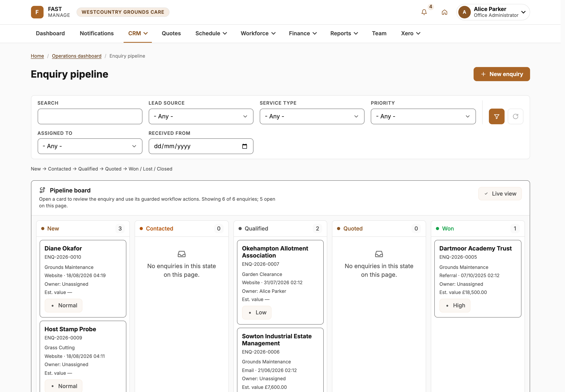565x392 pixels.
Task: Focus the Search text field
Action: (90, 116)
